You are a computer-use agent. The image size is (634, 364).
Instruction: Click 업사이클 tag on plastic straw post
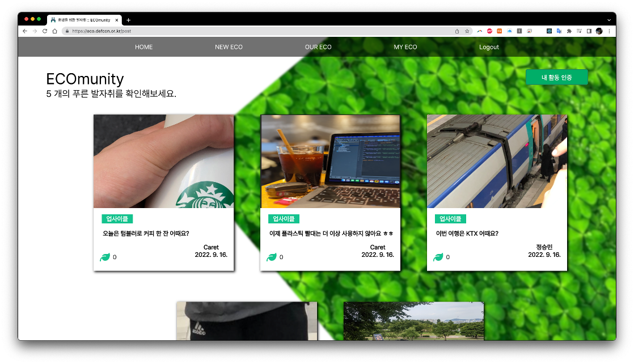point(284,219)
